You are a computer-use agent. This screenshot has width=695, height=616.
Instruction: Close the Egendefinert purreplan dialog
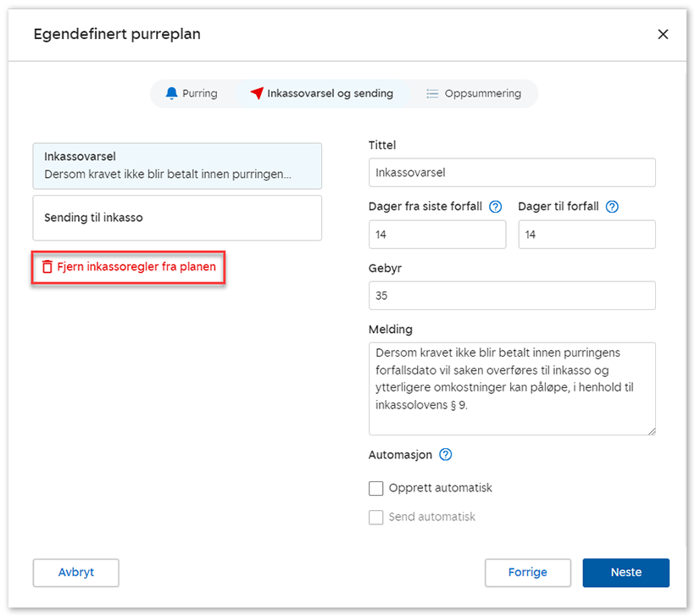[663, 35]
